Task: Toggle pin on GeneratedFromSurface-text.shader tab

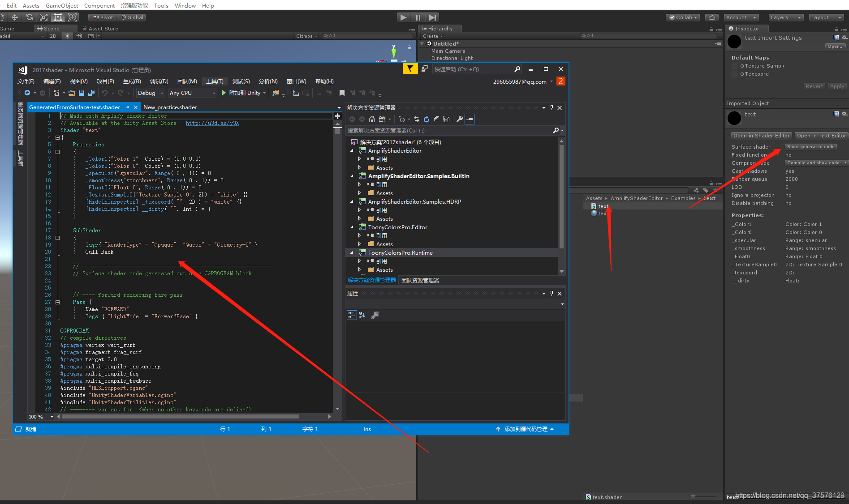Action: click(x=127, y=107)
